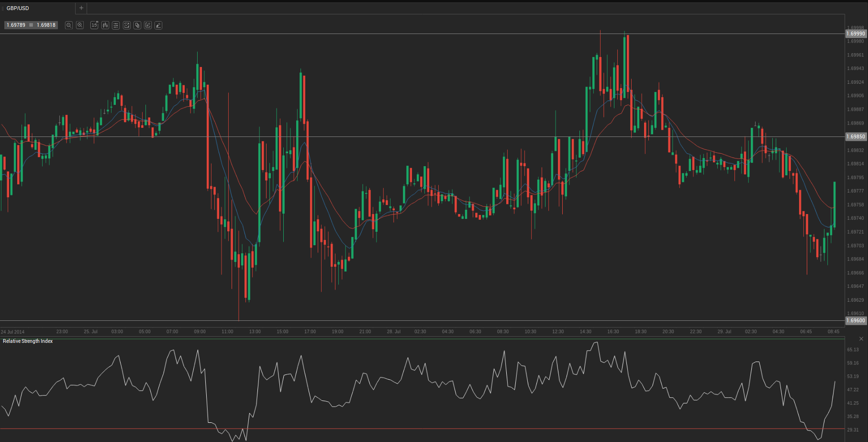This screenshot has width=868, height=442.
Task: Click the Relative Strength Index title
Action: point(28,341)
